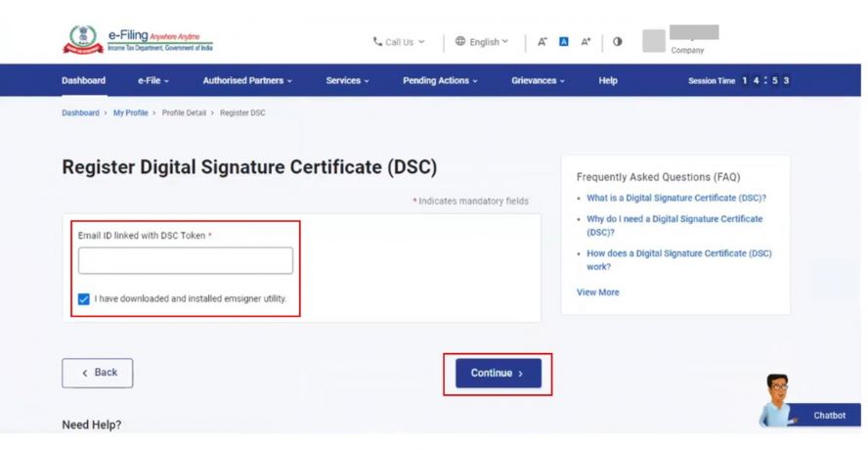Image resolution: width=868 pixels, height=450 pixels.
Task: Uncheck the emsigner utility installed checkbox
Action: (84, 298)
